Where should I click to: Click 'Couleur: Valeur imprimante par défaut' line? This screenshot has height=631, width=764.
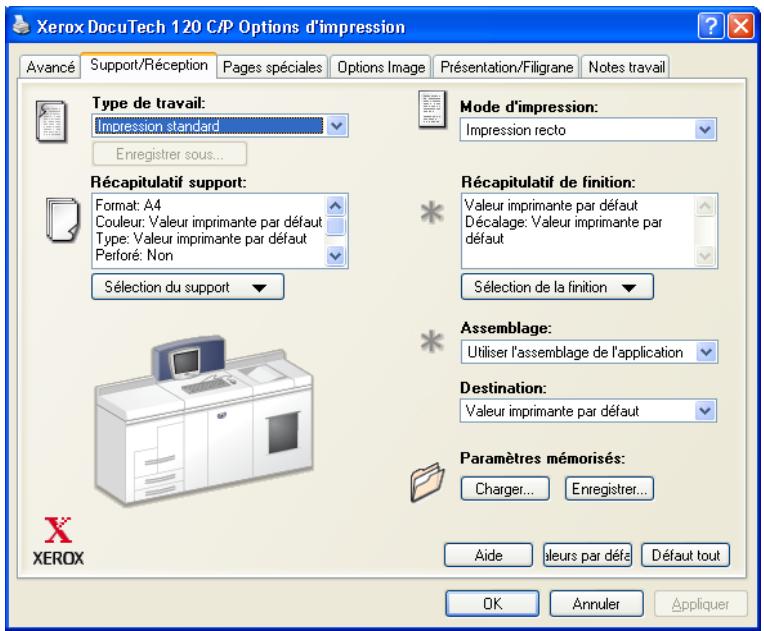click(209, 222)
